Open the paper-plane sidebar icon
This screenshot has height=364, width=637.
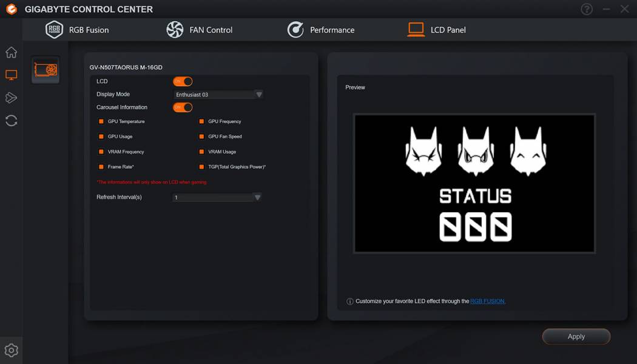coord(12,98)
